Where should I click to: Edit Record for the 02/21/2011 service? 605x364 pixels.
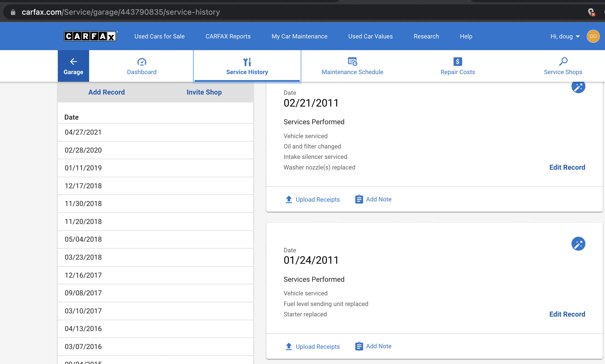point(567,167)
